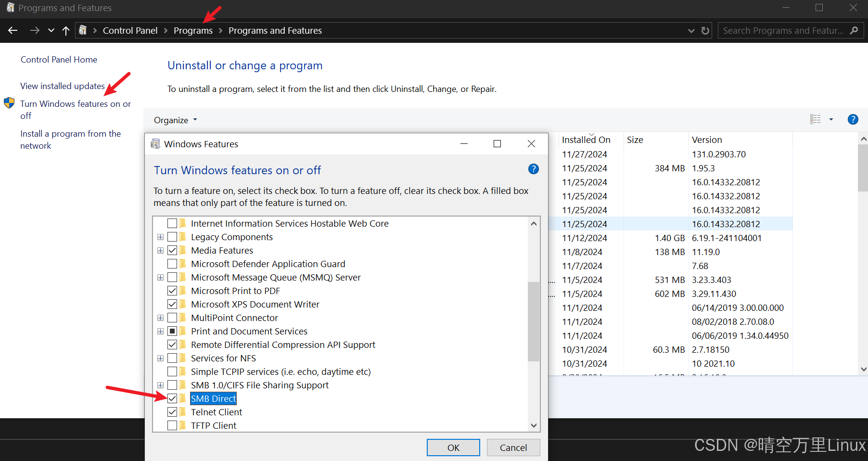Expand the MultiPoint Connector node
This screenshot has height=461, width=868.
click(160, 318)
